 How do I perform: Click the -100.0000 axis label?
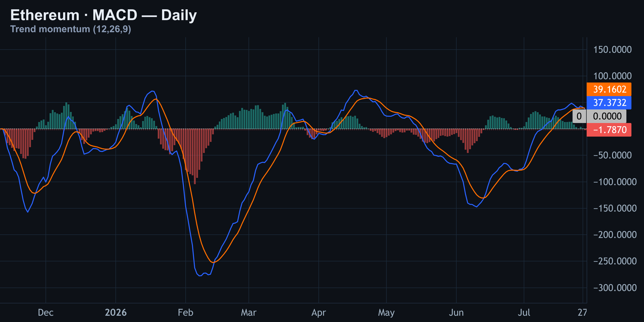615,182
